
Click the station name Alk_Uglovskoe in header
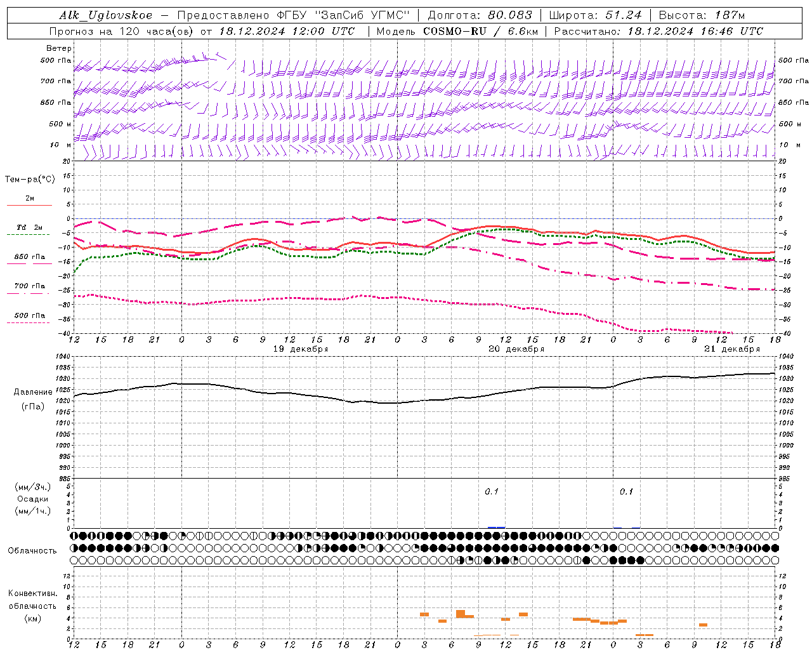(106, 15)
